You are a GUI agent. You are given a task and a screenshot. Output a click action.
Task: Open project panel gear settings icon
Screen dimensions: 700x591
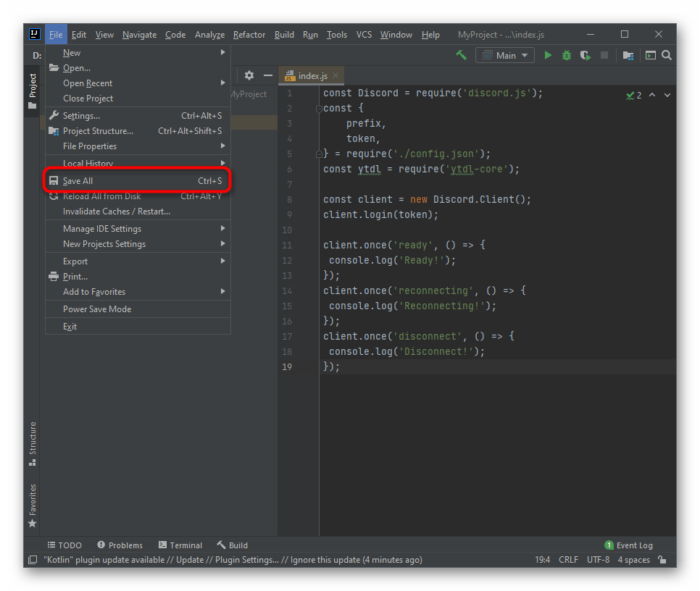point(249,75)
